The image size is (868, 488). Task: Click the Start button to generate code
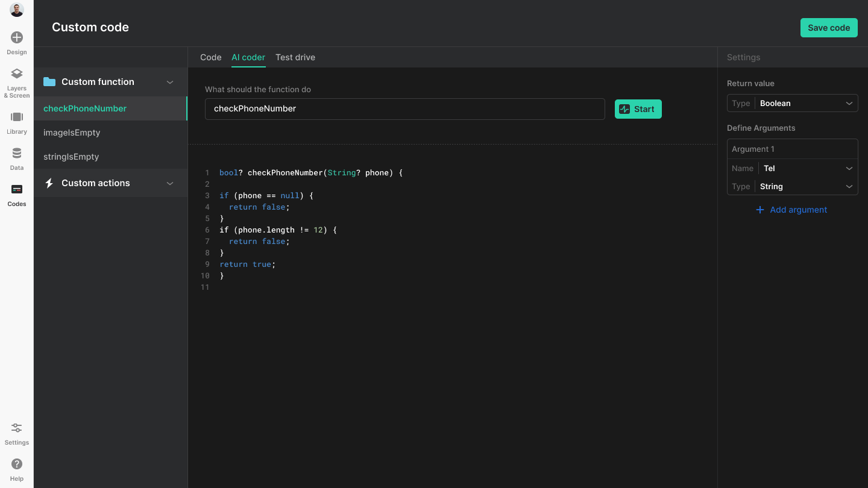coord(638,108)
